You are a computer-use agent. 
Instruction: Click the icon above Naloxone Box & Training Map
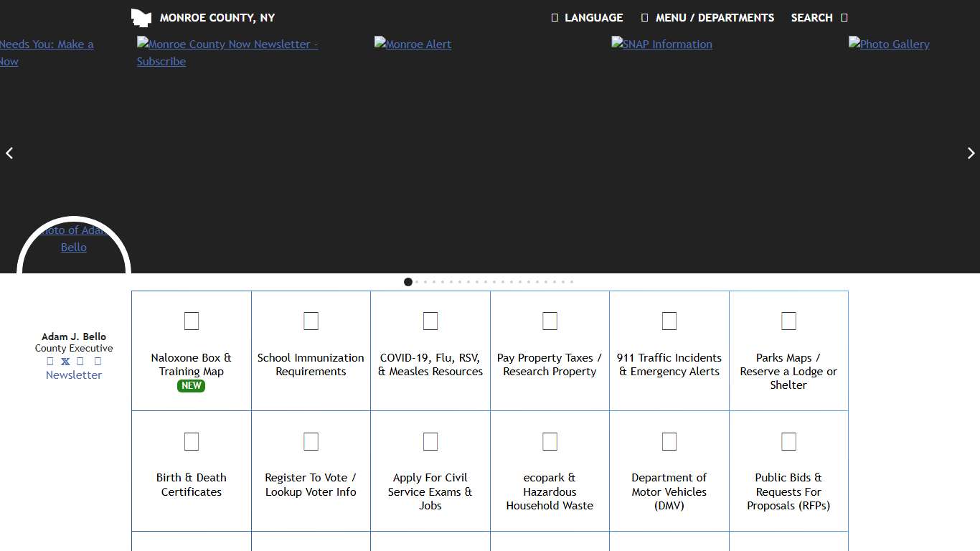click(192, 321)
